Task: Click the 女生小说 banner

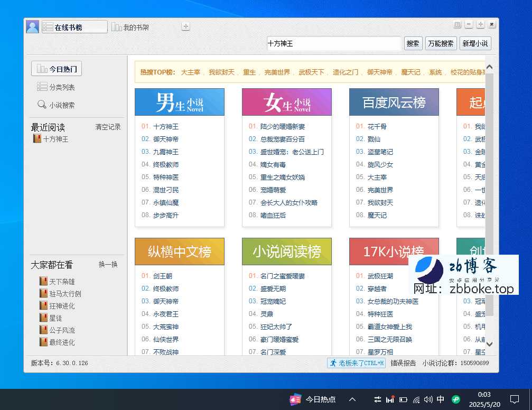Action: point(287,102)
